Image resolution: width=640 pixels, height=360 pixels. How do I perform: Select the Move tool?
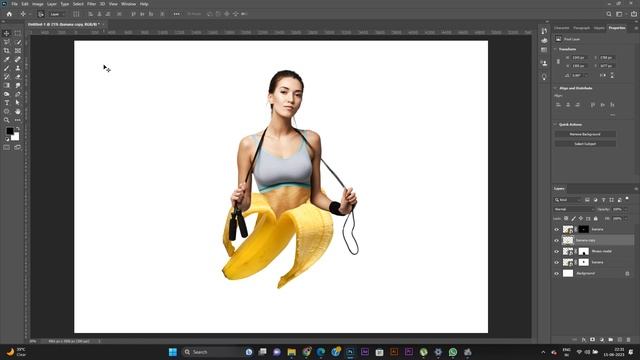(7, 33)
